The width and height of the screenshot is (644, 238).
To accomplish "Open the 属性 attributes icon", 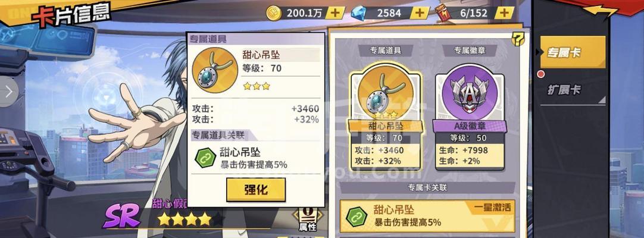I will tap(308, 219).
